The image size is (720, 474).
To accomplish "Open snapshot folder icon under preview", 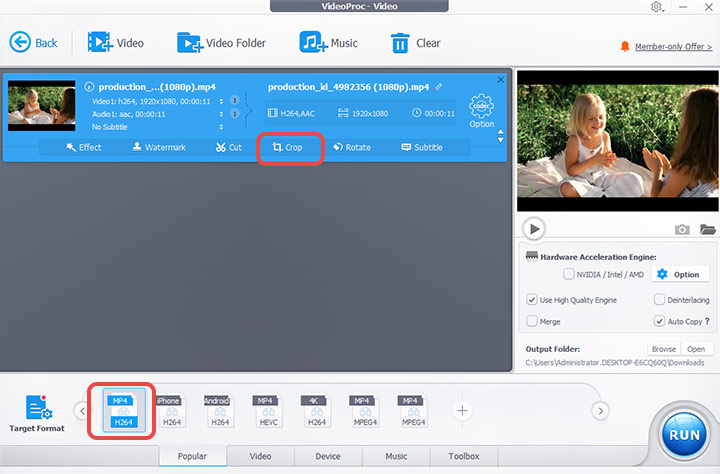I will [708, 229].
